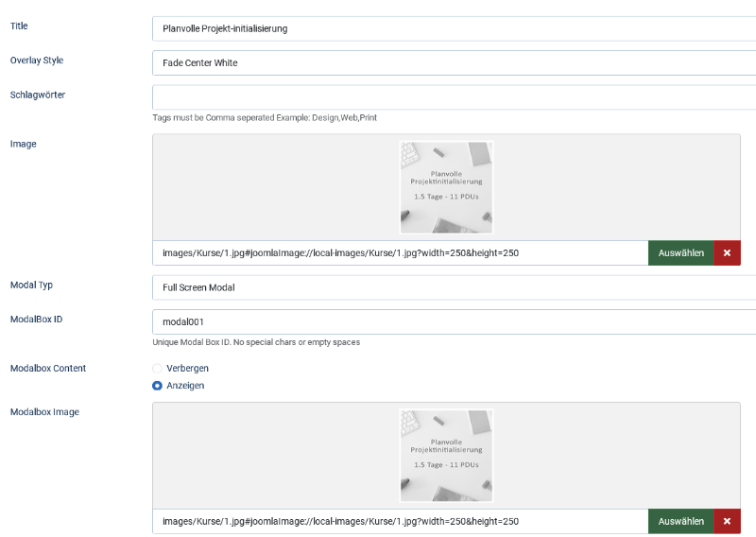This screenshot has height=537, width=756.
Task: Select the Verbergen radio option
Action: pyautogui.click(x=157, y=369)
